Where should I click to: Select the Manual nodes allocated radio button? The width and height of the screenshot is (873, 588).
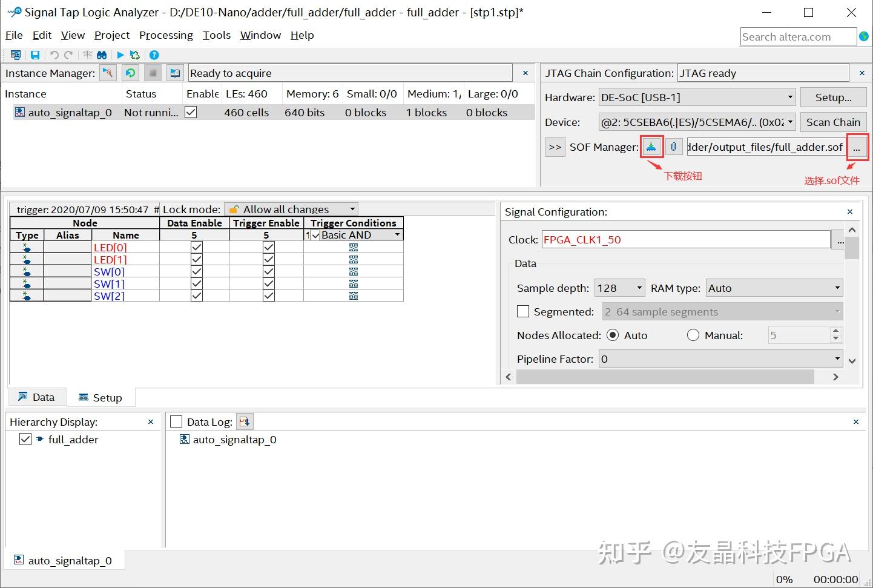pos(693,335)
